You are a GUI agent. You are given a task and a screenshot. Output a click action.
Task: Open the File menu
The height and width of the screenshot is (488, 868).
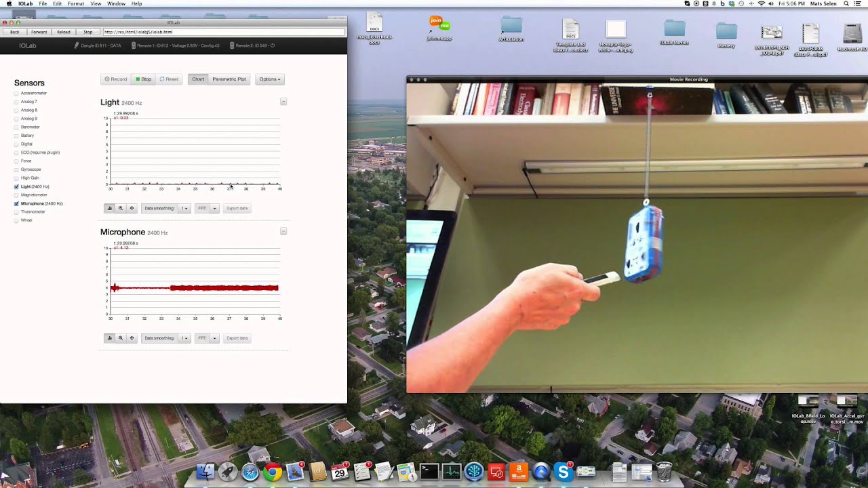pyautogui.click(x=43, y=3)
